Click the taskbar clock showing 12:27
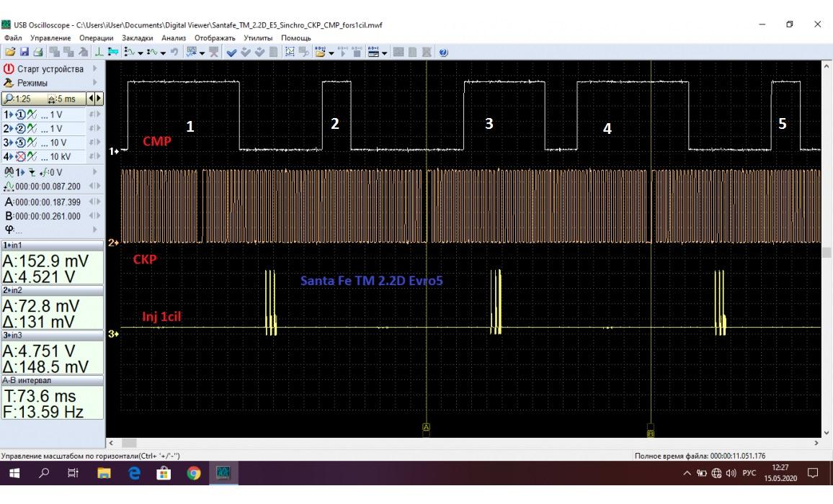Image resolution: width=833 pixels, height=504 pixels. coord(780,472)
